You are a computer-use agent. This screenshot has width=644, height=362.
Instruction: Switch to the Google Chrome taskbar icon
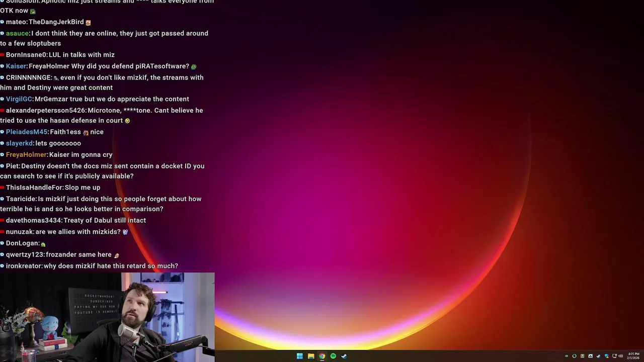click(322, 356)
